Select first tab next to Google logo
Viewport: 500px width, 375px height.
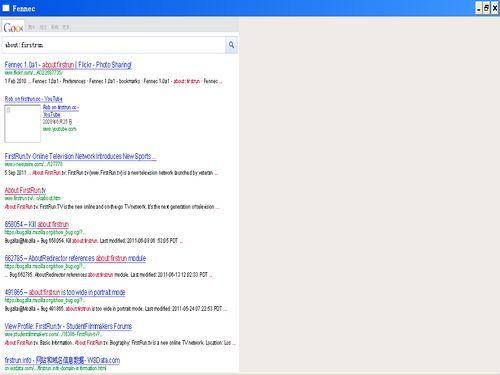point(31,27)
